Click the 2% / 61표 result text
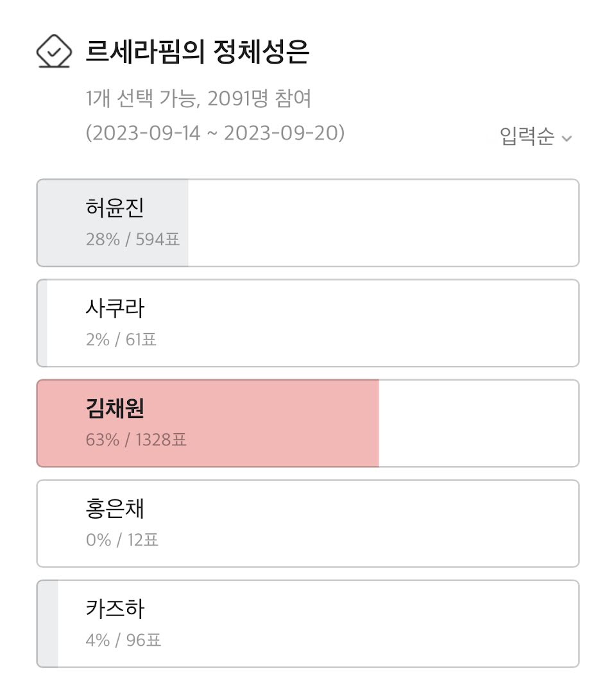This screenshot has height=690, width=616. tap(121, 340)
